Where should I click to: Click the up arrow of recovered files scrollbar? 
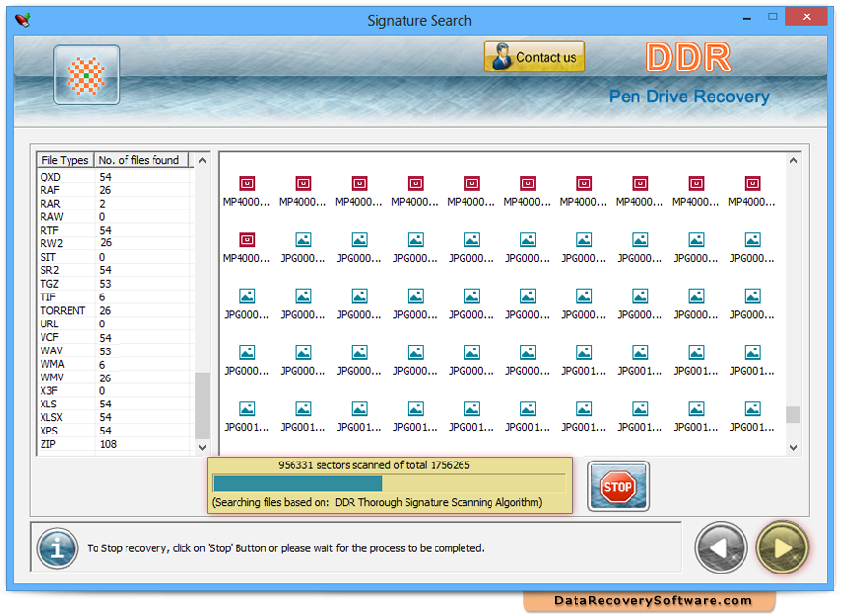(794, 160)
